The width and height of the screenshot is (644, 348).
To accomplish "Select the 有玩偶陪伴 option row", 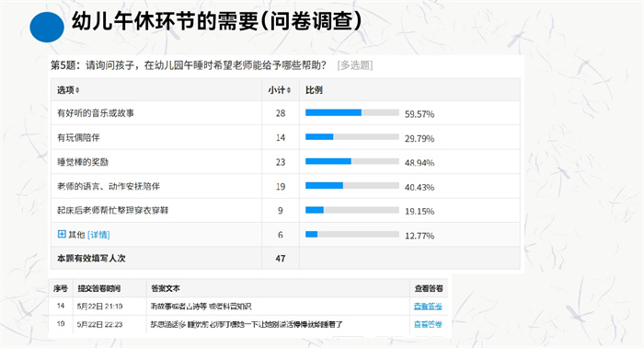I will [285, 137].
